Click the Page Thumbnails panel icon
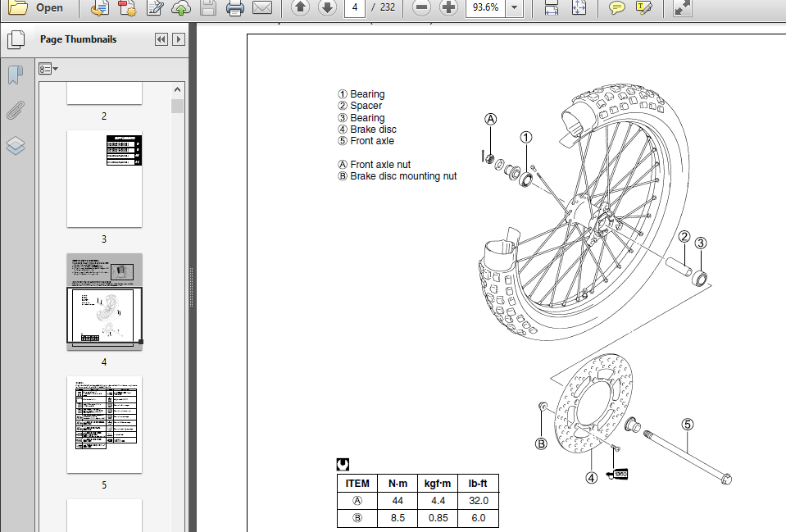Viewport: 786px width, 532px height. pyautogui.click(x=16, y=39)
